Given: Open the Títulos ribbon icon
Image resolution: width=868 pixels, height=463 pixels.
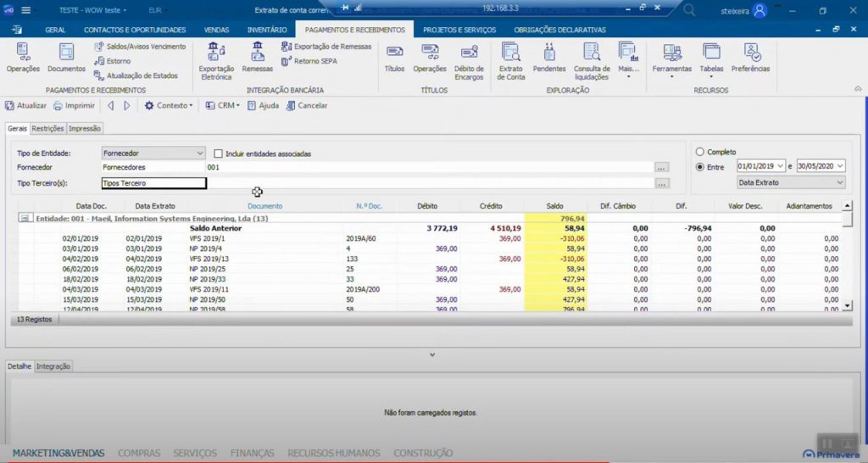Looking at the screenshot, I should [x=395, y=57].
